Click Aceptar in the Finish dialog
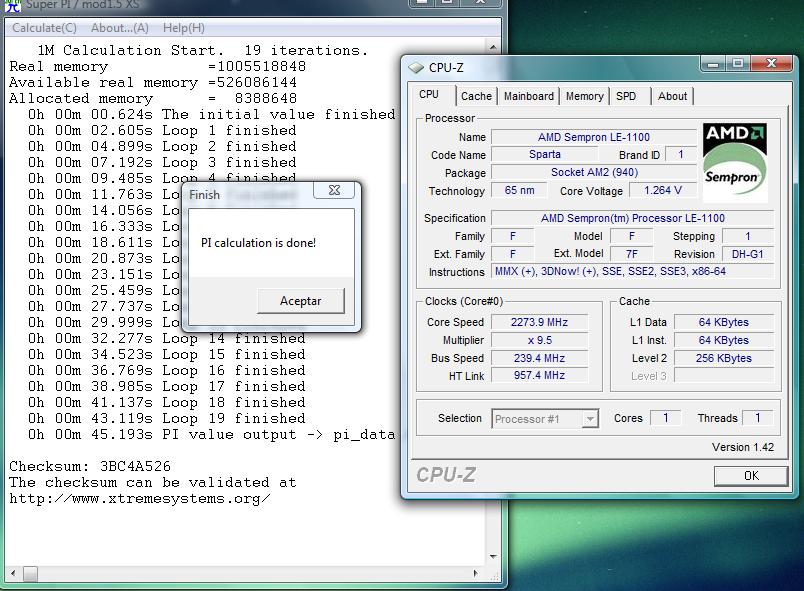 (300, 301)
